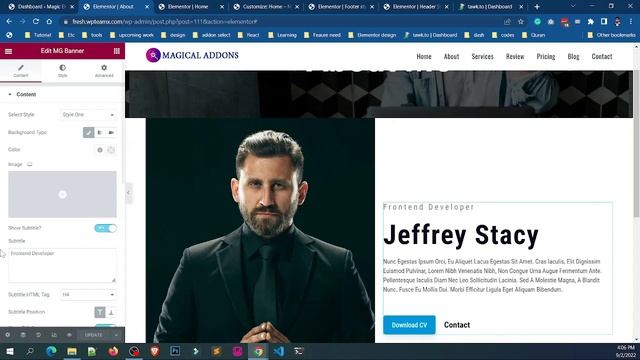Open the global color globe icon

point(100,150)
